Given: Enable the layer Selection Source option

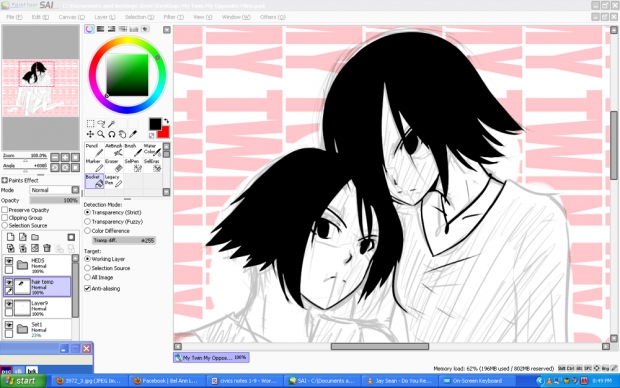Looking at the screenshot, I should (x=5, y=225).
